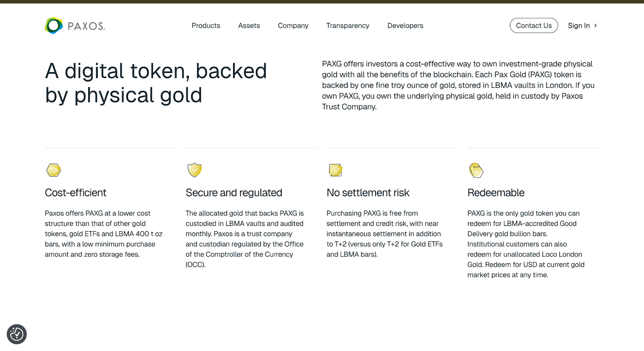Viewport: 644px width, 351px height.
Task: Click the No settlement risk eye icon
Action: (335, 170)
